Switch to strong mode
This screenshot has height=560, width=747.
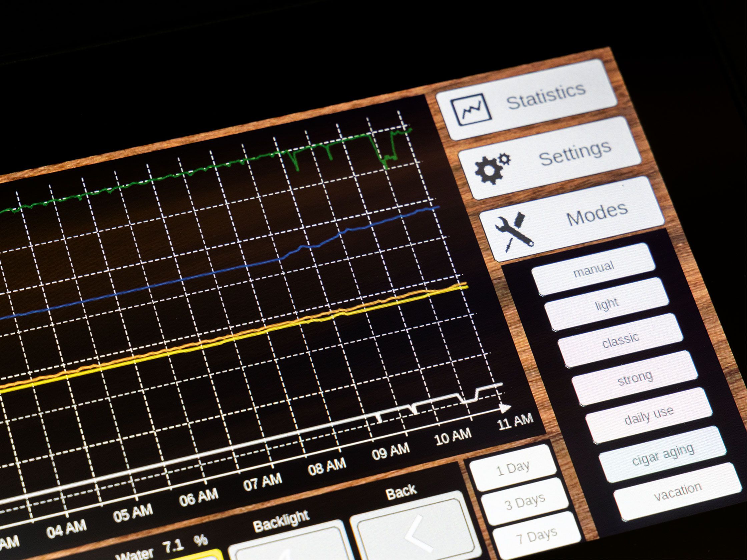coord(635,378)
